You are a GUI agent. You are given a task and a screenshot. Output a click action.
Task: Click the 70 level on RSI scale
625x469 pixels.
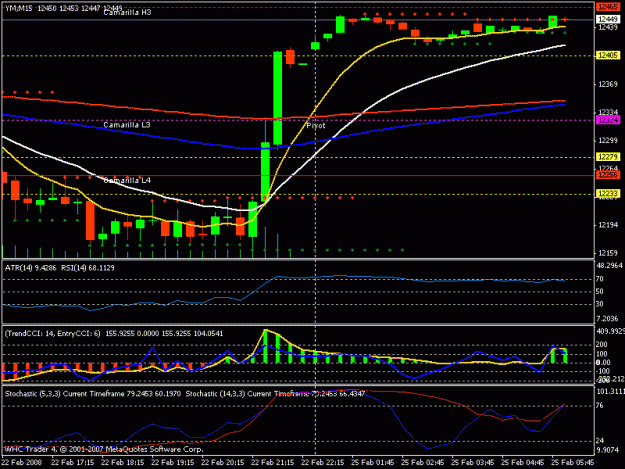tap(599, 279)
